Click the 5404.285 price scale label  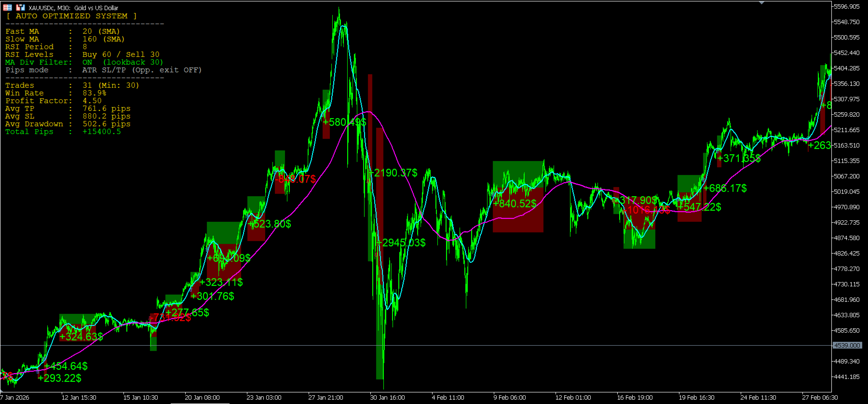coord(847,68)
